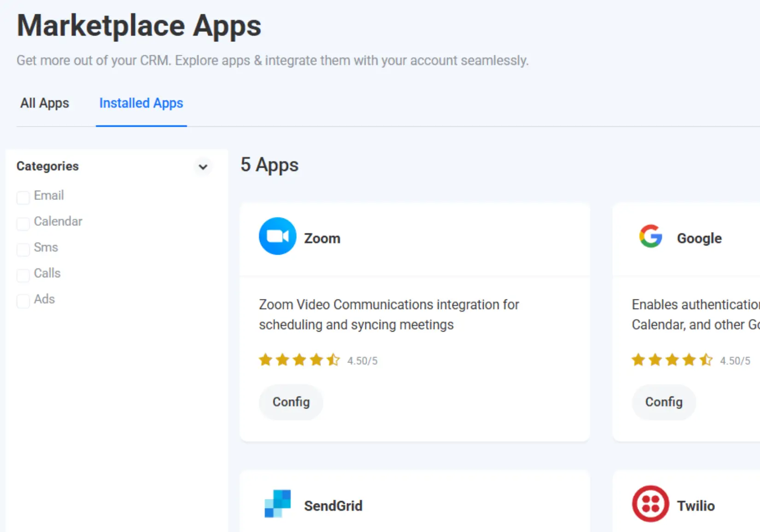Open Config for the Zoom app
The image size is (760, 532).
click(x=291, y=402)
